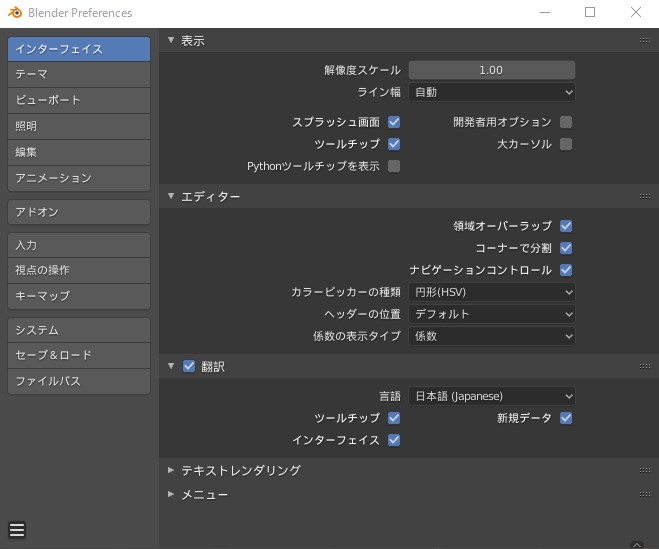This screenshot has width=659, height=549.
Task: Open カラーピッカーの種類 dropdown
Action: (x=491, y=292)
